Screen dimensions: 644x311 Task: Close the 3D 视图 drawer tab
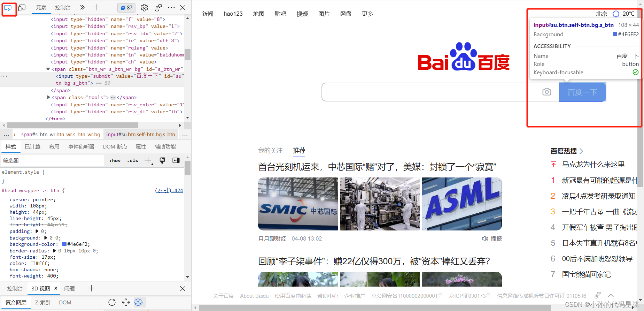(x=56, y=288)
